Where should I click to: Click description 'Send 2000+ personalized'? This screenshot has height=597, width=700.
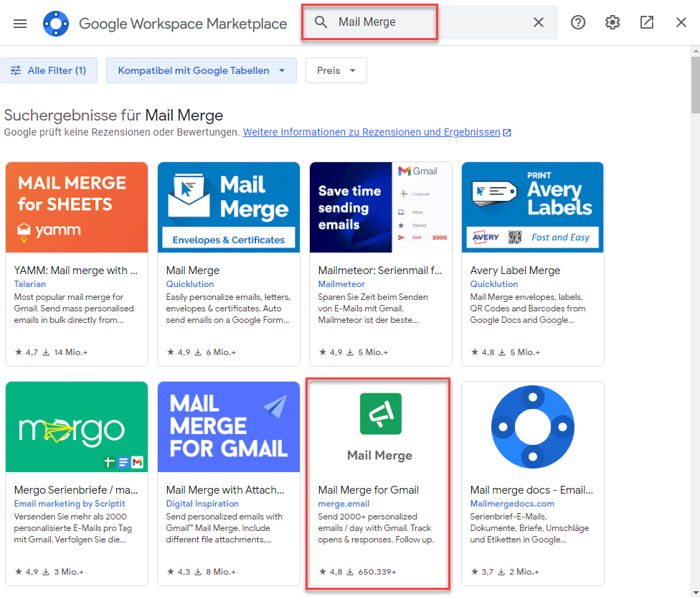click(367, 517)
